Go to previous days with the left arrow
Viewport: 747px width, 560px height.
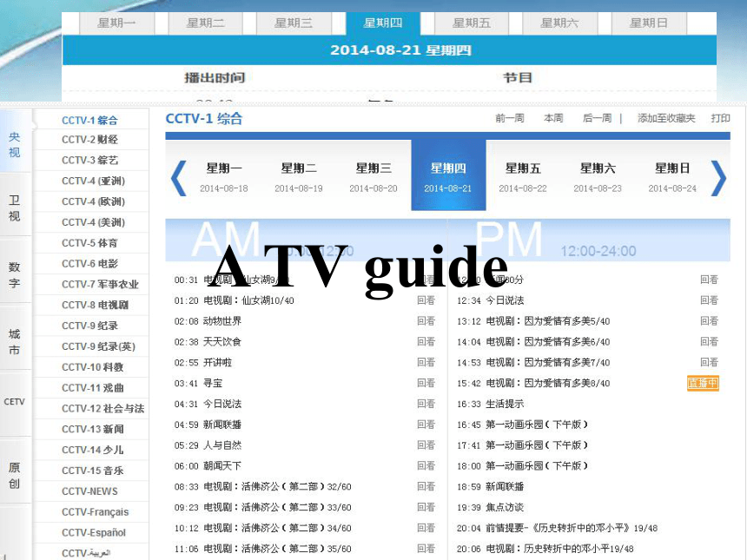pos(179,178)
